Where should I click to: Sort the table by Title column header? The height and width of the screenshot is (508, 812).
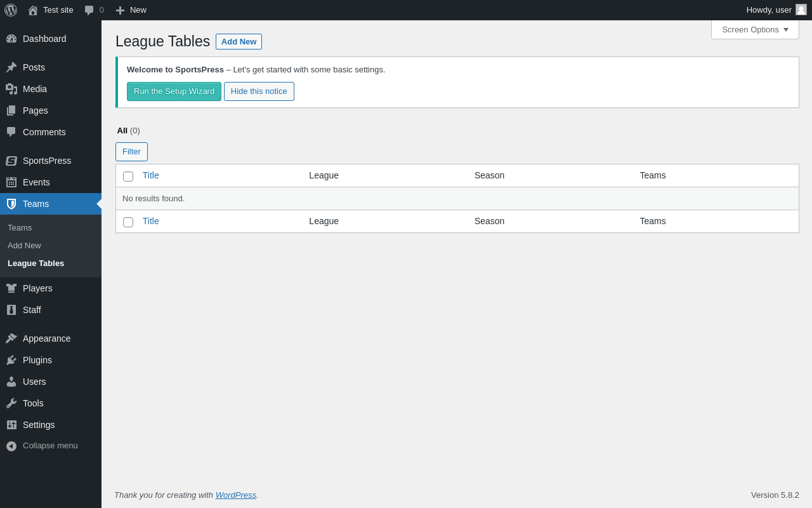[151, 175]
